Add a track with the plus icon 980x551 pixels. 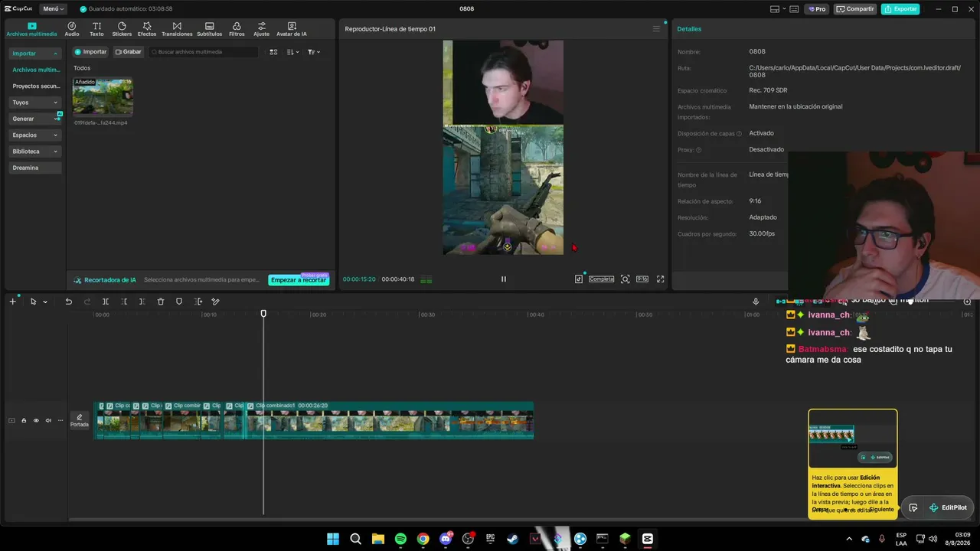pos(12,302)
